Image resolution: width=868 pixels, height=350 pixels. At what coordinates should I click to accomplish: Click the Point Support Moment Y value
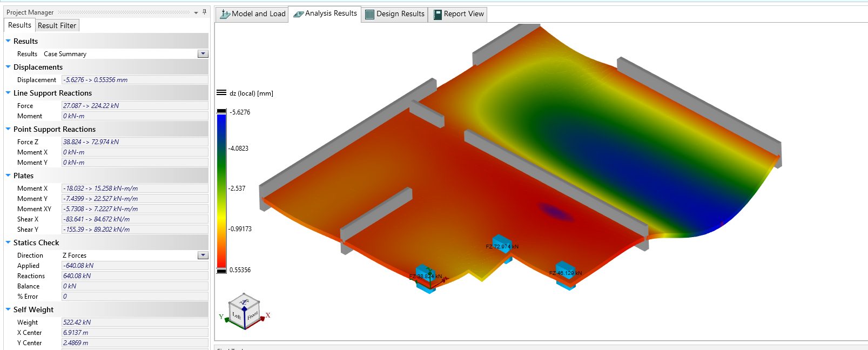coord(135,163)
